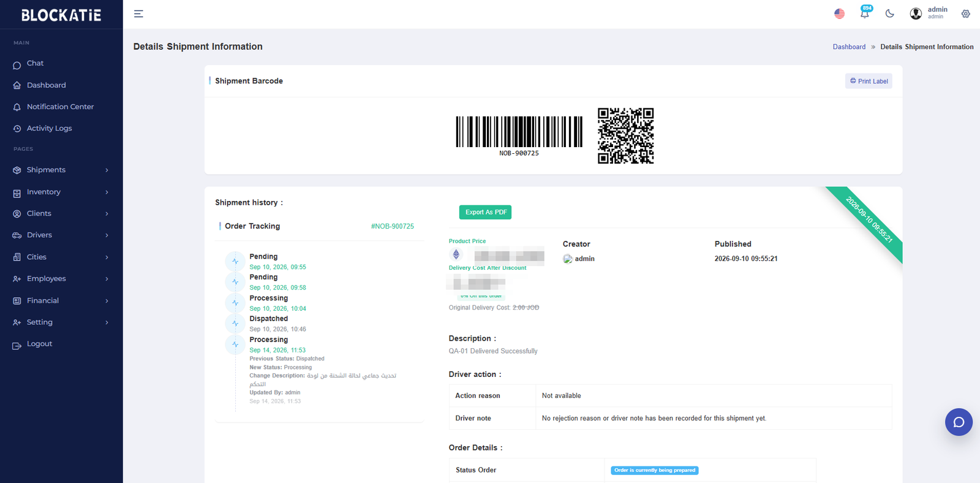Click Export As PDF button
This screenshot has width=980, height=483.
pos(485,212)
